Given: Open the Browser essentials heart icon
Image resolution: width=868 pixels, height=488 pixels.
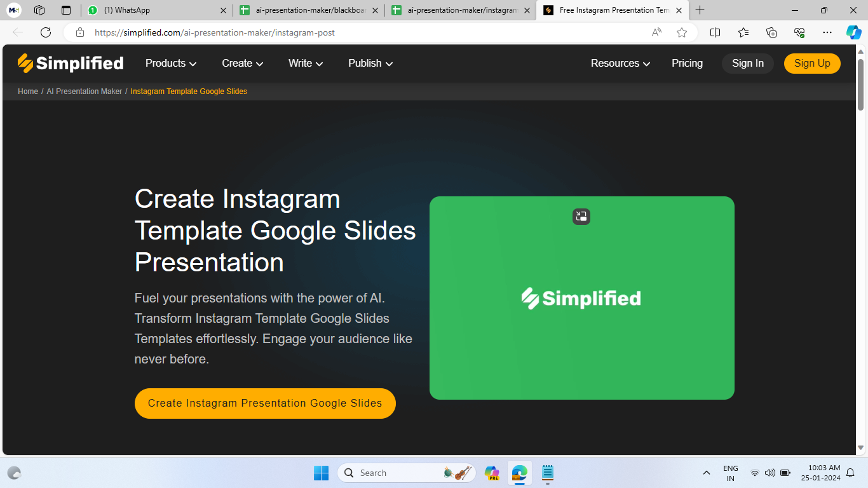Looking at the screenshot, I should 799,32.
